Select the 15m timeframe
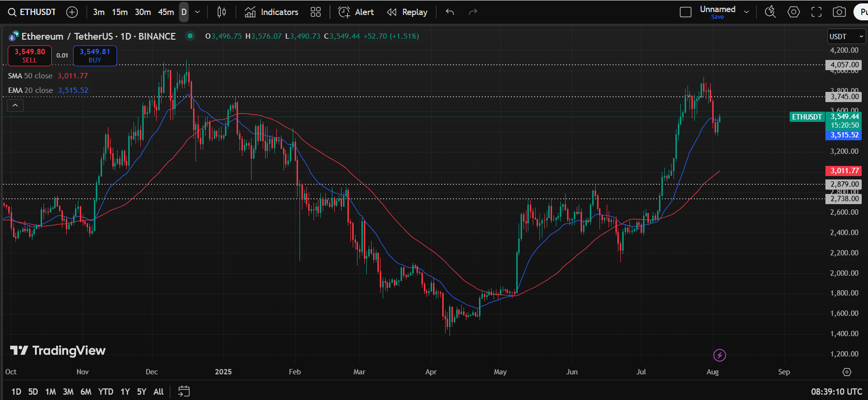868x400 pixels. pyautogui.click(x=120, y=12)
